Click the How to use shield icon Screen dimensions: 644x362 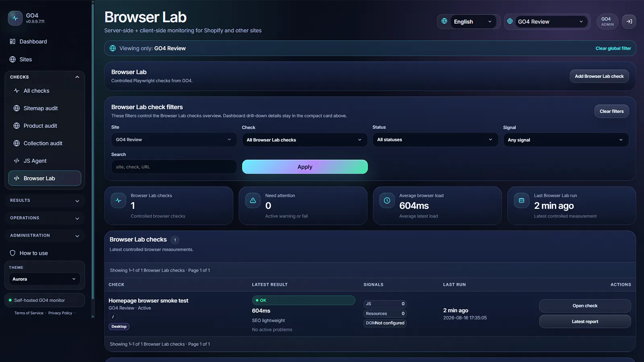pyautogui.click(x=12, y=253)
